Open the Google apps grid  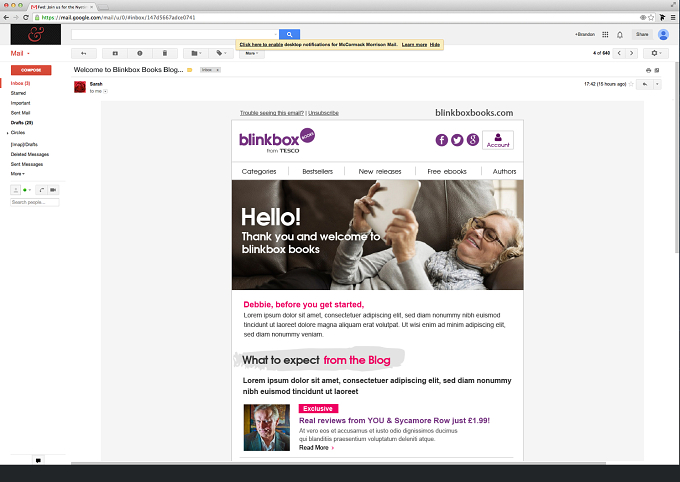pos(605,34)
